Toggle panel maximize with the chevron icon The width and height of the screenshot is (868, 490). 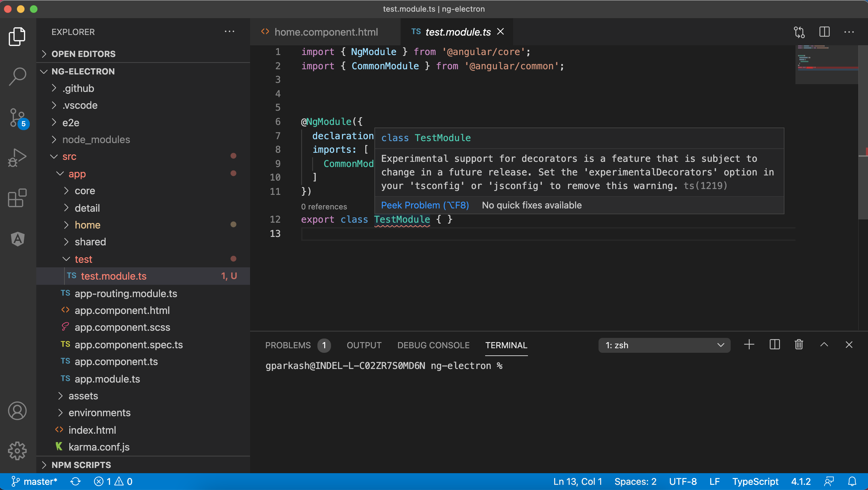pyautogui.click(x=824, y=344)
